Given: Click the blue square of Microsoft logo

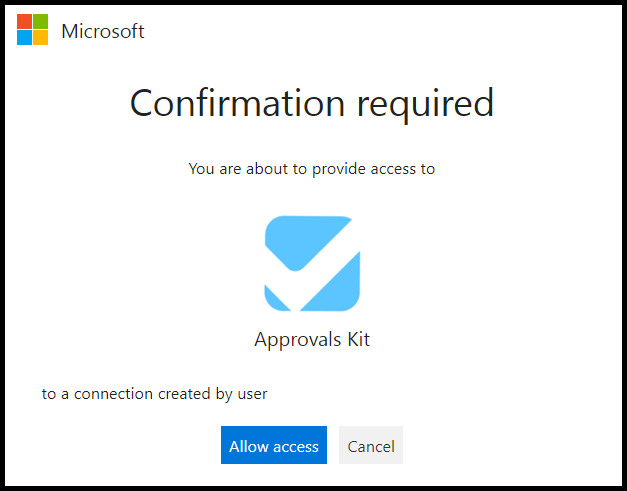Looking at the screenshot, I should coord(24,38).
